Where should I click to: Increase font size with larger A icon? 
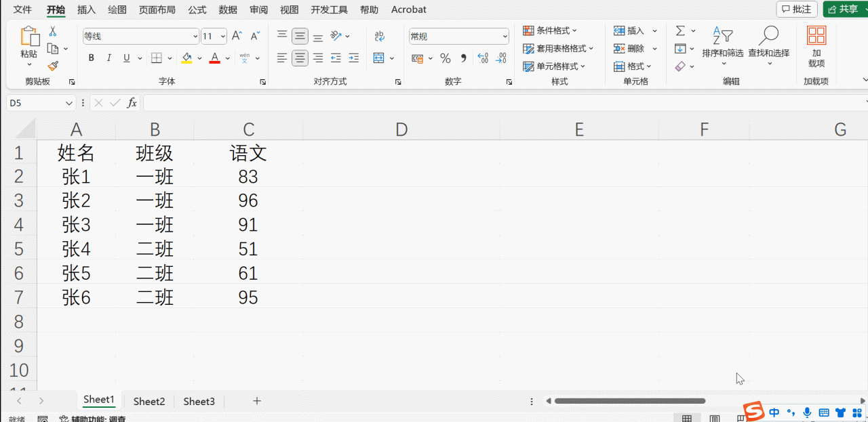coord(237,36)
